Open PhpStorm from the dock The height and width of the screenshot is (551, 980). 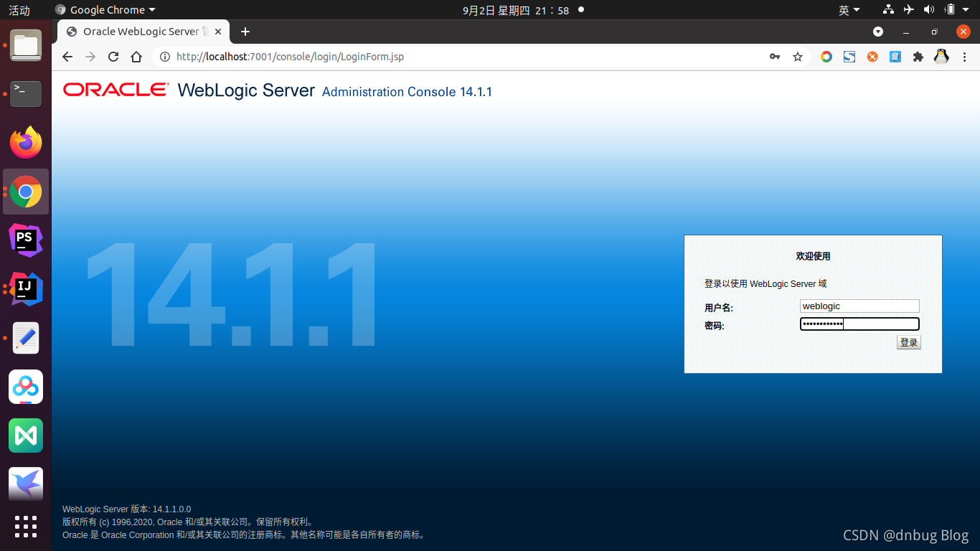tap(26, 240)
